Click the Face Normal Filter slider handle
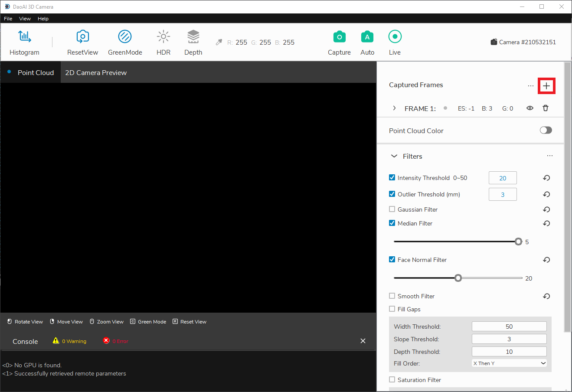Image resolution: width=572 pixels, height=392 pixels. click(x=458, y=278)
